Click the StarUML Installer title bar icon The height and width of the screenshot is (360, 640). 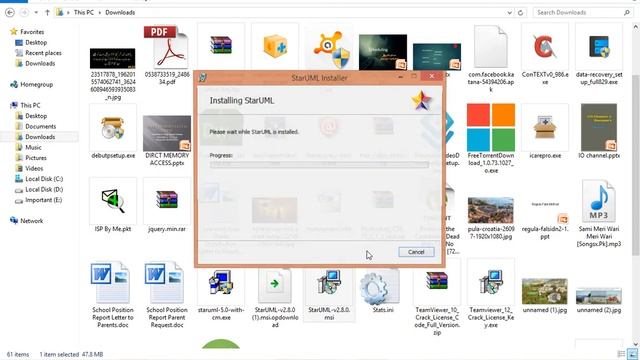202,78
